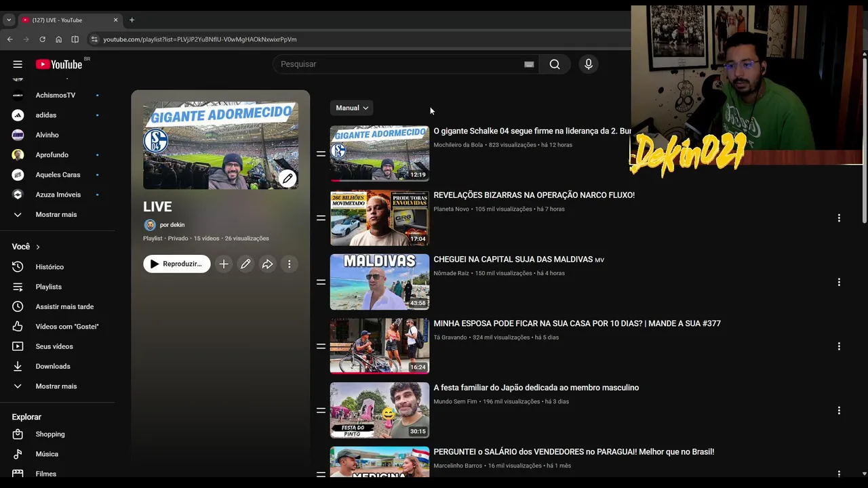Click the search magnifier button
The height and width of the screenshot is (488, 868).
(x=555, y=64)
